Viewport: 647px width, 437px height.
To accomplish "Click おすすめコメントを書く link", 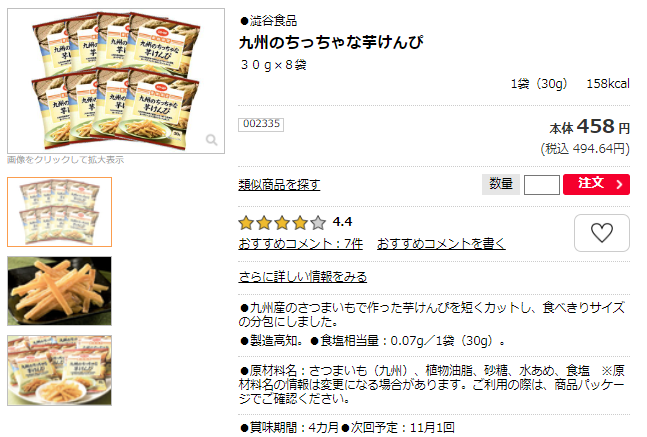I will click(441, 244).
